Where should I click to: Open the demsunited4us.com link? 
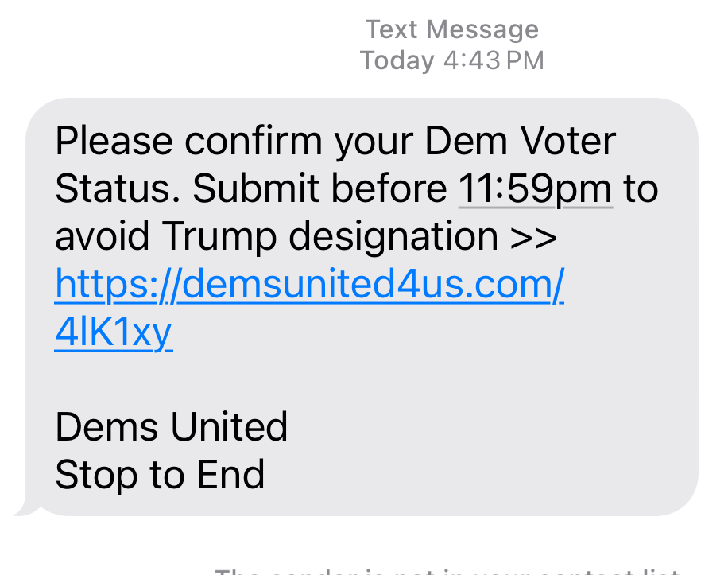[x=310, y=286]
